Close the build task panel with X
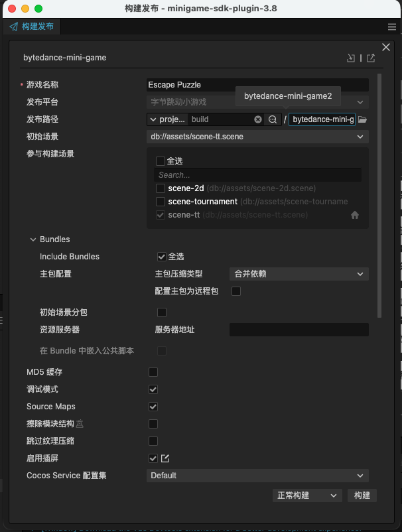 coord(386,46)
